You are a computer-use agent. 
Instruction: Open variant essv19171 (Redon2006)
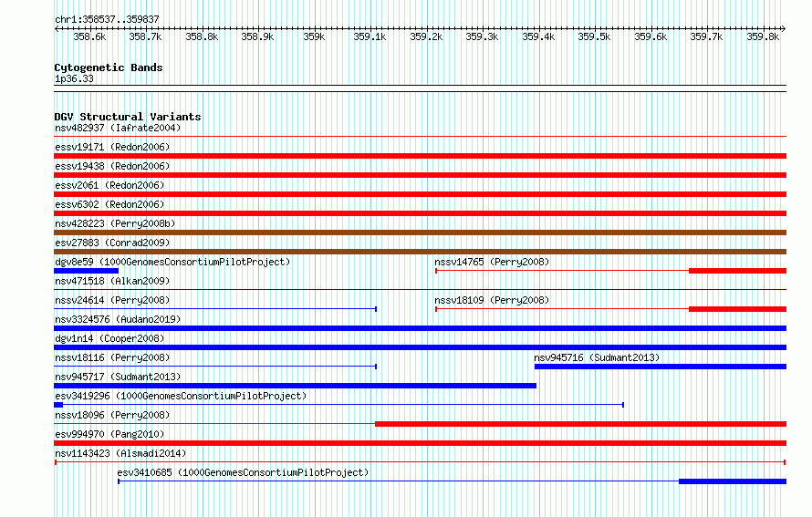coord(112,147)
